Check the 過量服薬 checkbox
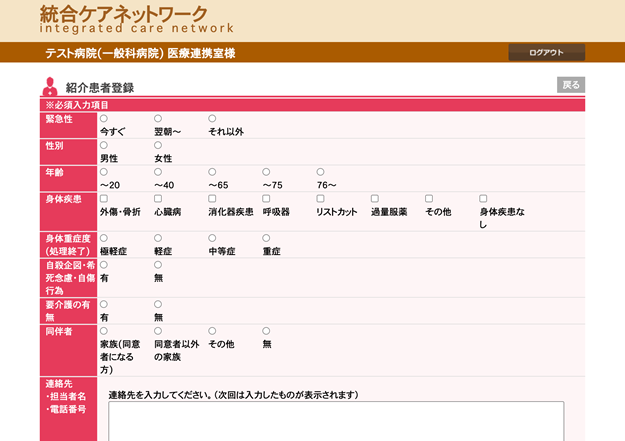 (x=374, y=199)
